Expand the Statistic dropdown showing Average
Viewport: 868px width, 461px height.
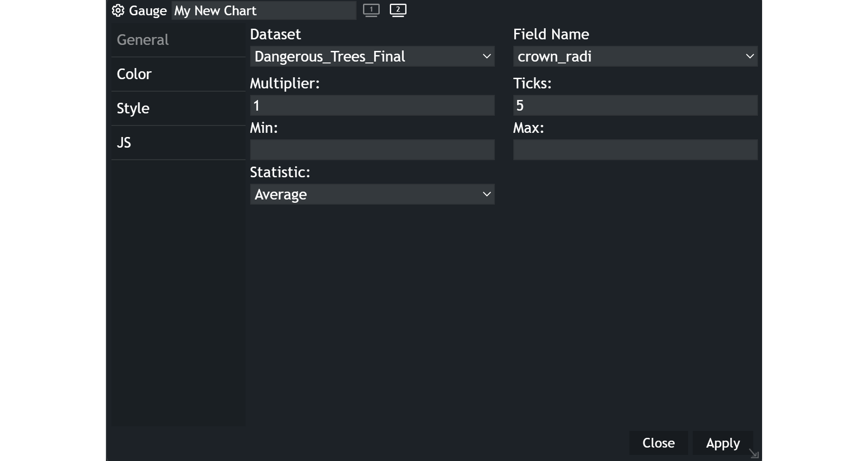(x=372, y=194)
